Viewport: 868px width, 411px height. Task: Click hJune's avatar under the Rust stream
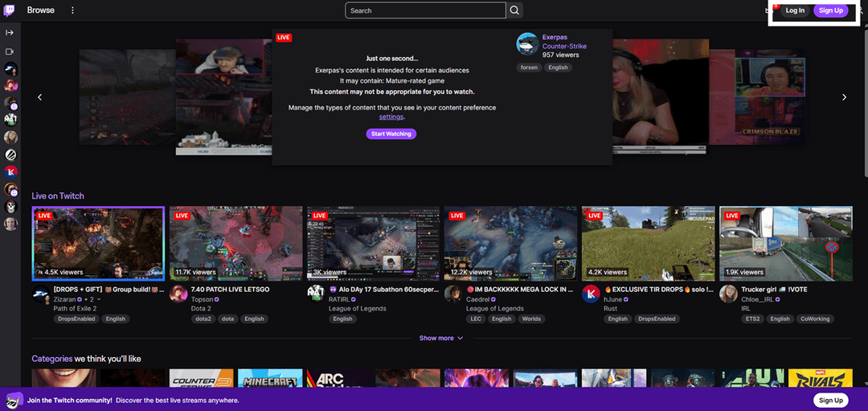(591, 294)
